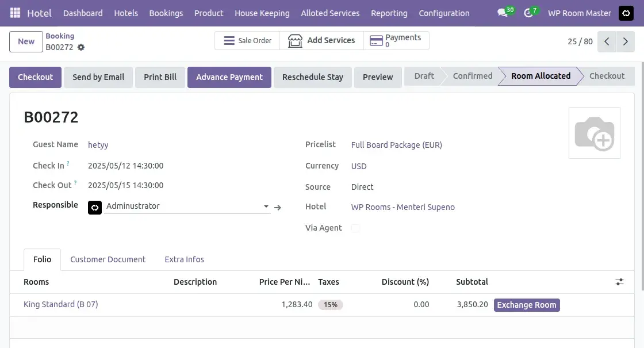Open the activities clock icon
Image resolution: width=644 pixels, height=348 pixels.
coord(529,13)
